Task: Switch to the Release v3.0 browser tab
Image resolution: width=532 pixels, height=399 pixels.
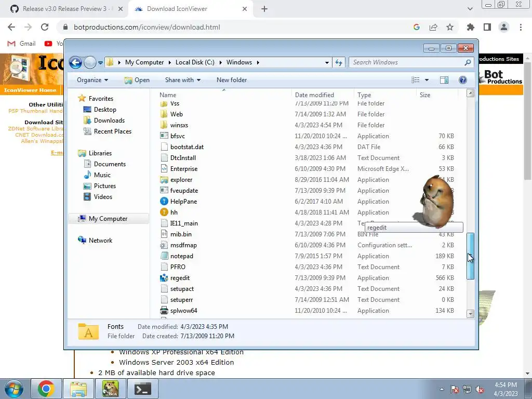Action: tap(64, 9)
